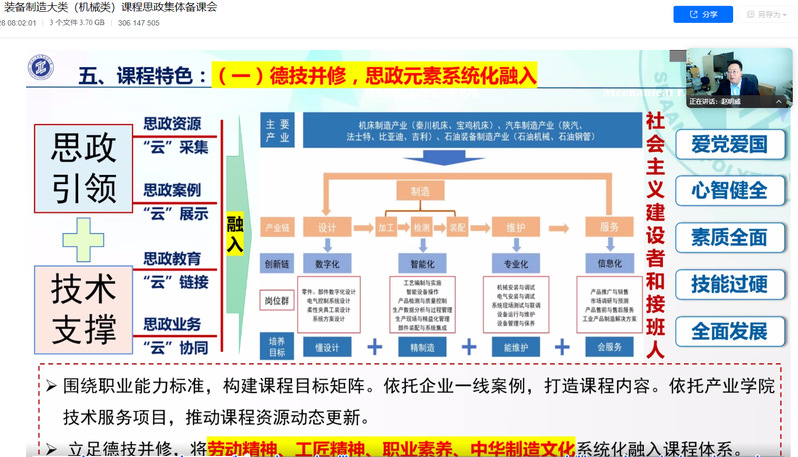Open the 另存为 save-as dropdown

click(x=768, y=14)
